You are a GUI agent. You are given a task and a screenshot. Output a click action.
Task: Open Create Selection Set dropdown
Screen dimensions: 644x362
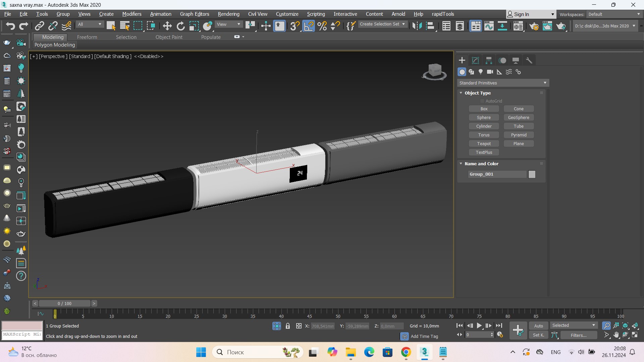[382, 24]
